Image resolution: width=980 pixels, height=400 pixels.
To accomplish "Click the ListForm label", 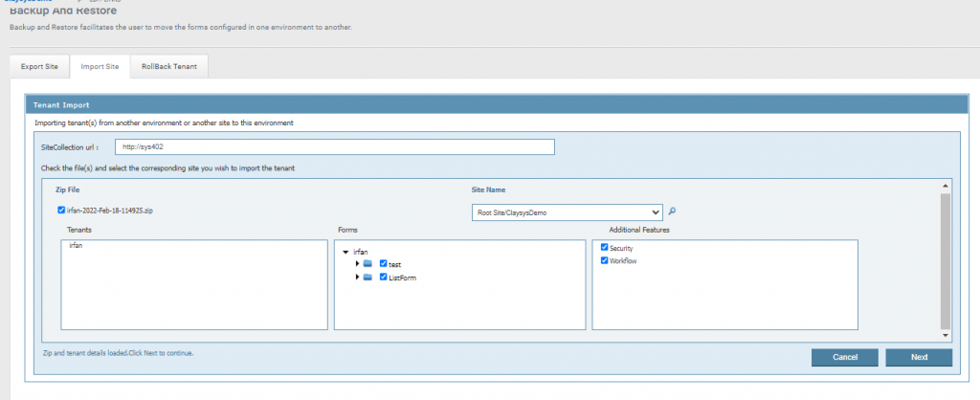I will pyautogui.click(x=402, y=278).
